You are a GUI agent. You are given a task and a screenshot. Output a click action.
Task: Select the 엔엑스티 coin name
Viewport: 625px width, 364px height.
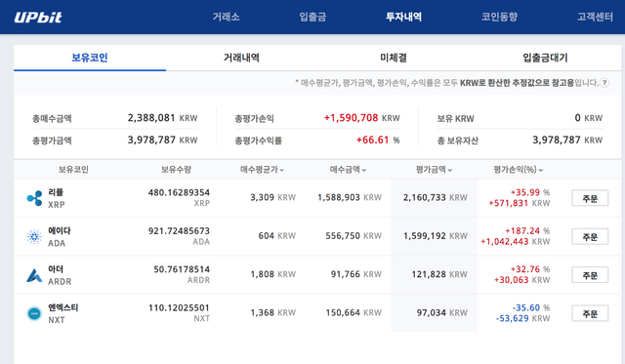62,307
